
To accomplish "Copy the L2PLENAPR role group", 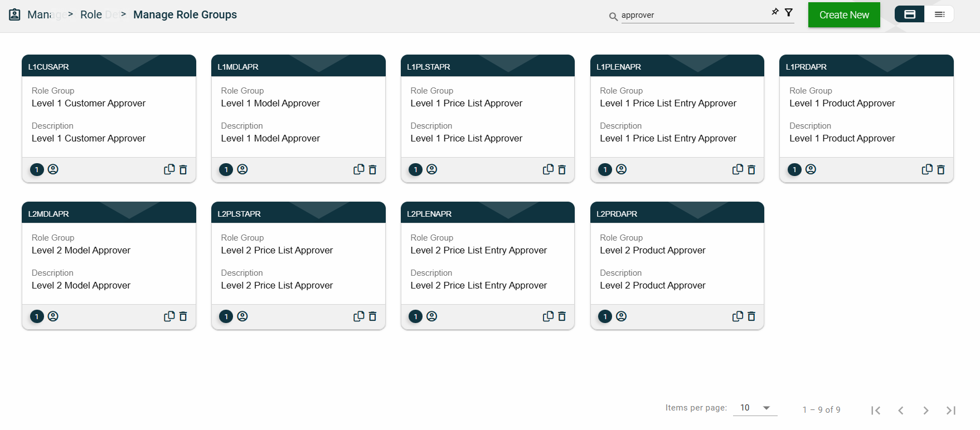I will [x=548, y=316].
